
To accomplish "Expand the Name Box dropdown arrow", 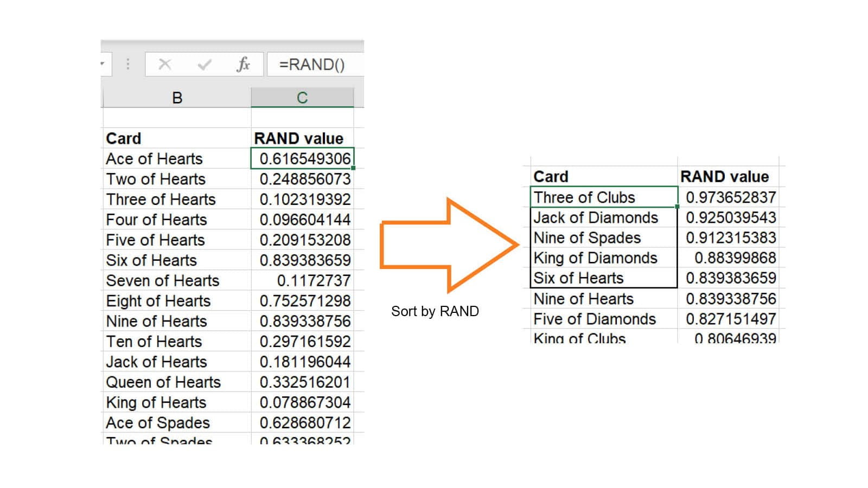I will [x=103, y=64].
